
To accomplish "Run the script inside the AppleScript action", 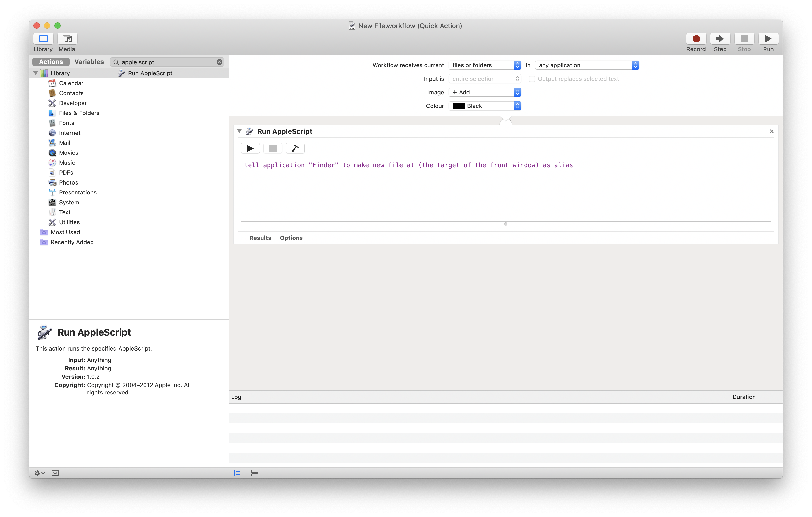I will pos(250,148).
